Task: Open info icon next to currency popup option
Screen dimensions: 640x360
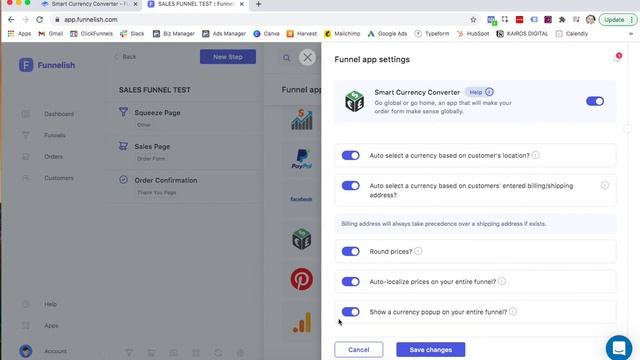Action: 513,311
